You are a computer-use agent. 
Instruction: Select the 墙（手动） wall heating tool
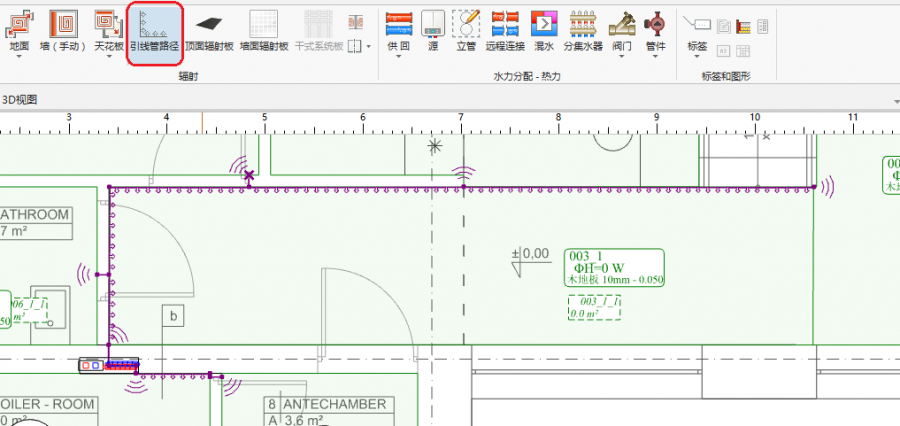click(x=62, y=29)
